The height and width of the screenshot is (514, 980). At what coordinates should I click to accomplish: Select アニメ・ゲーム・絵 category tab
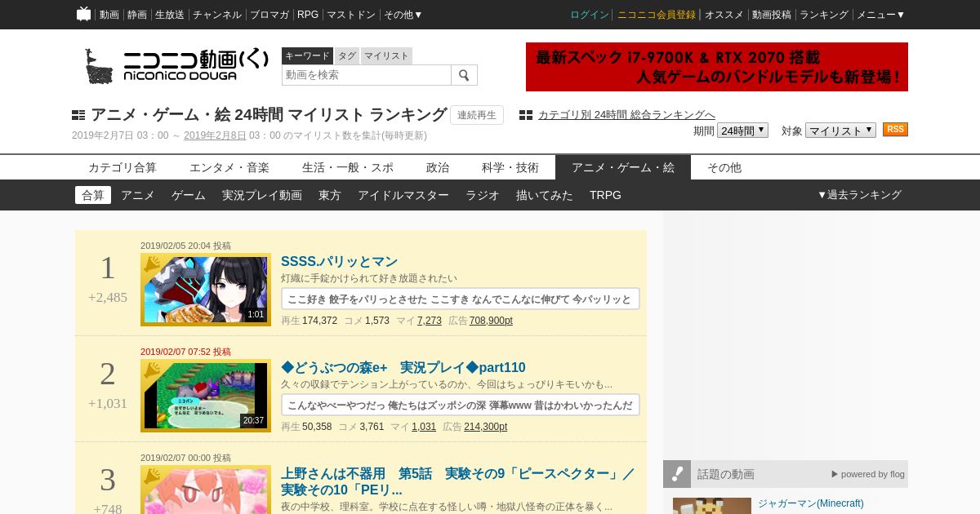pos(623,167)
